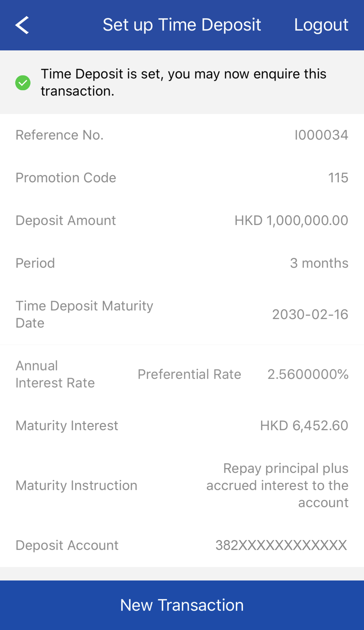Select the promotion code value 115
Image resolution: width=364 pixels, height=630 pixels.
tap(338, 178)
